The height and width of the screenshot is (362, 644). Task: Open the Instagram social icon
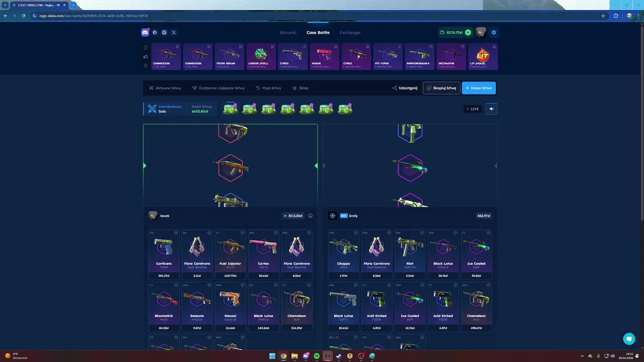coord(164,32)
